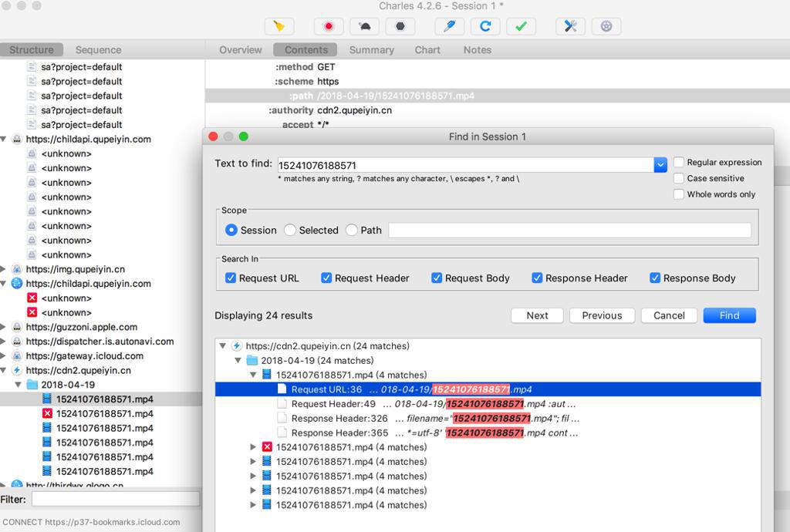
Task: Click the red X icon of the failed mp4 result
Action: click(267, 447)
